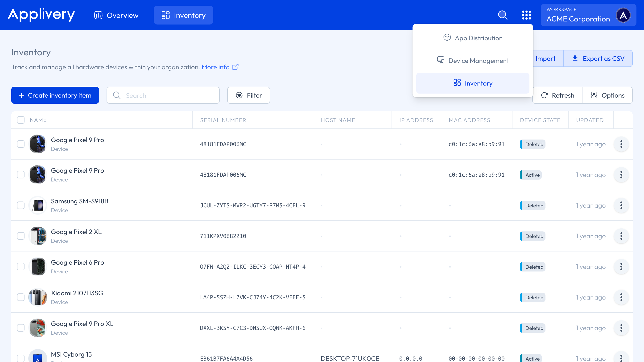Click the global search magnifier icon
This screenshot has height=362, width=644.
pos(503,15)
